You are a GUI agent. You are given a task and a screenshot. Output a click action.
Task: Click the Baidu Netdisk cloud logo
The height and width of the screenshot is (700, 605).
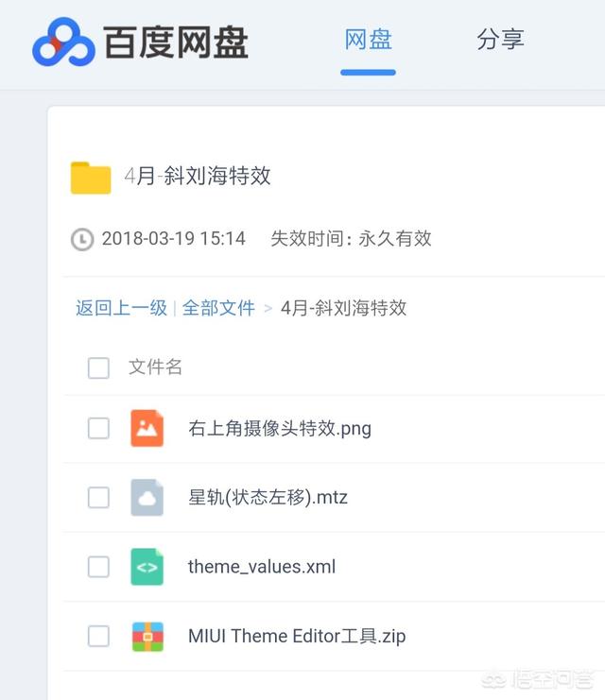click(x=62, y=43)
